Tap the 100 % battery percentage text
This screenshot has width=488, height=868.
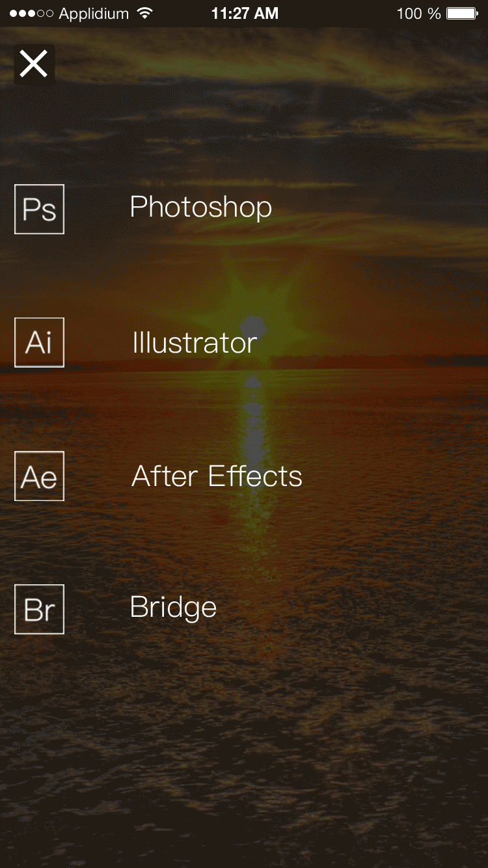(x=418, y=14)
